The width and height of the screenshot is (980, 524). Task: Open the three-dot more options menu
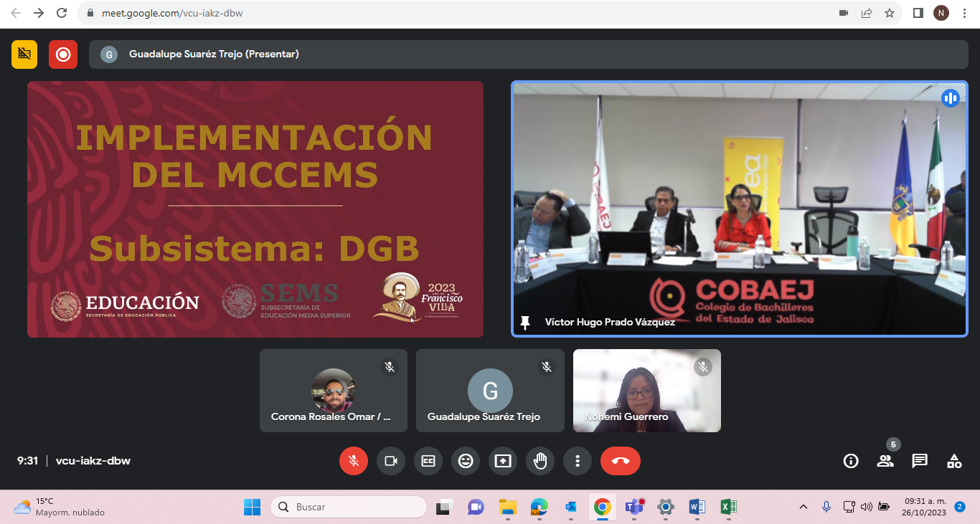click(x=578, y=461)
